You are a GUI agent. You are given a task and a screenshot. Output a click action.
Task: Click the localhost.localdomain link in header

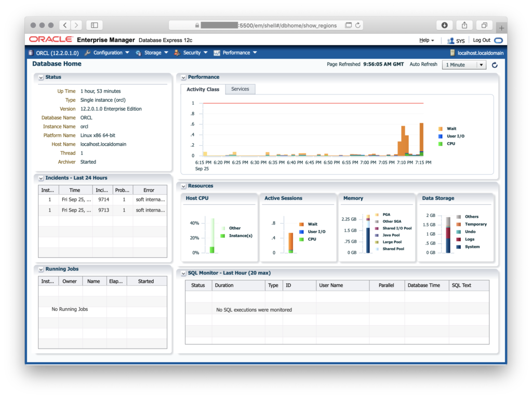tap(480, 53)
